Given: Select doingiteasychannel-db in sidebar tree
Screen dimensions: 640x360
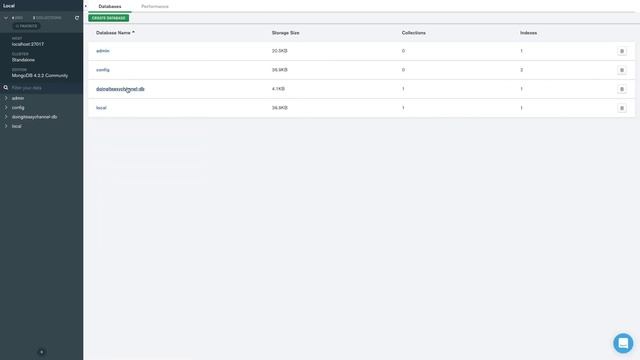Looking at the screenshot, I should pyautogui.click(x=35, y=117).
